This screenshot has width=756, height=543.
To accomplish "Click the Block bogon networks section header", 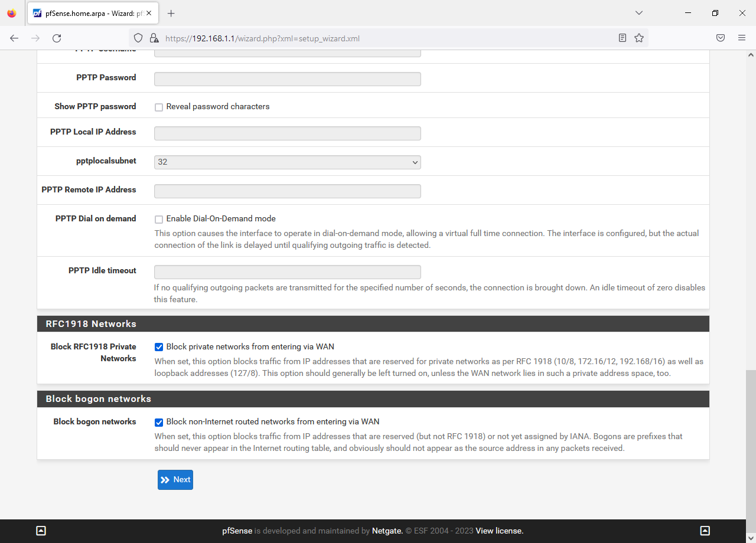I will pos(373,399).
